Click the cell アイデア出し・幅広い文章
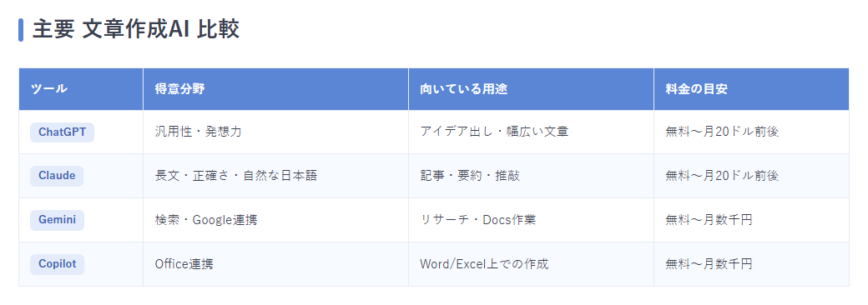 coord(531,132)
